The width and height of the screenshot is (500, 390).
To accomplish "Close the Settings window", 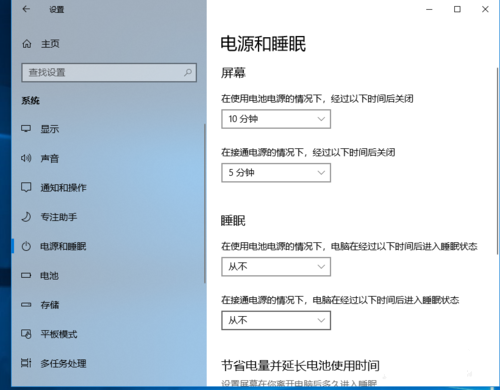I will [x=485, y=9].
